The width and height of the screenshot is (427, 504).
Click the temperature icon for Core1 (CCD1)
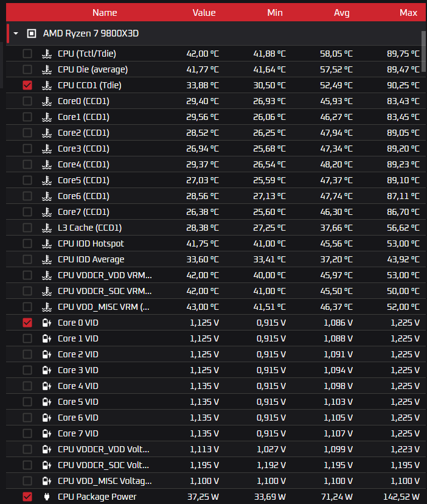coord(47,117)
